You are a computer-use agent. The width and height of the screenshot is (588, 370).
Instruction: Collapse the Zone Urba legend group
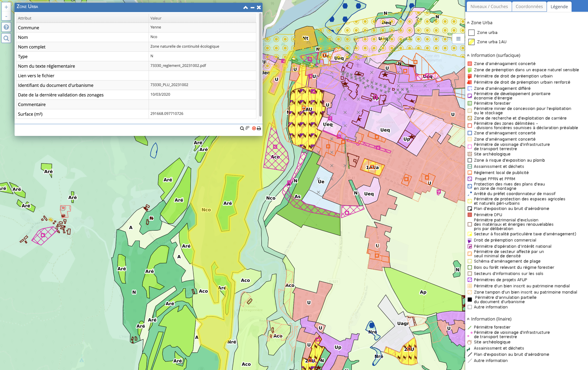pos(468,23)
